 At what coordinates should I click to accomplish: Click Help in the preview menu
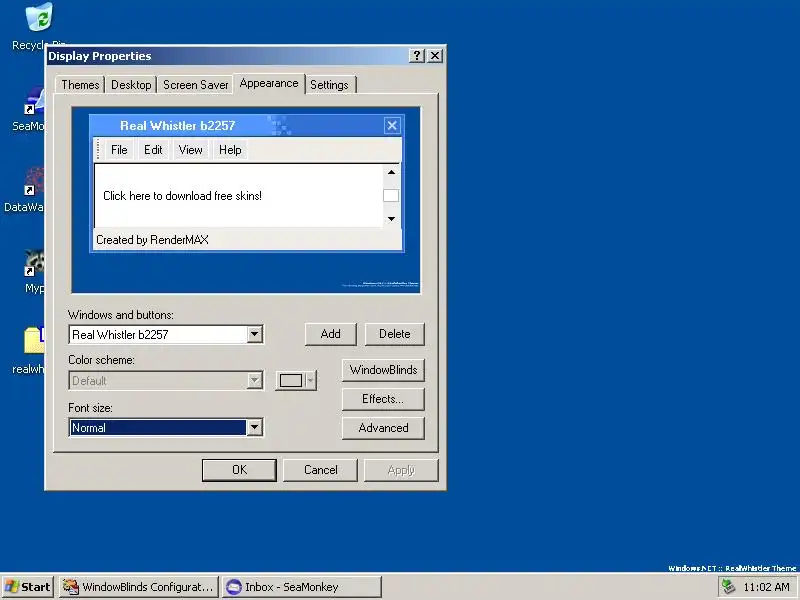[x=230, y=150]
